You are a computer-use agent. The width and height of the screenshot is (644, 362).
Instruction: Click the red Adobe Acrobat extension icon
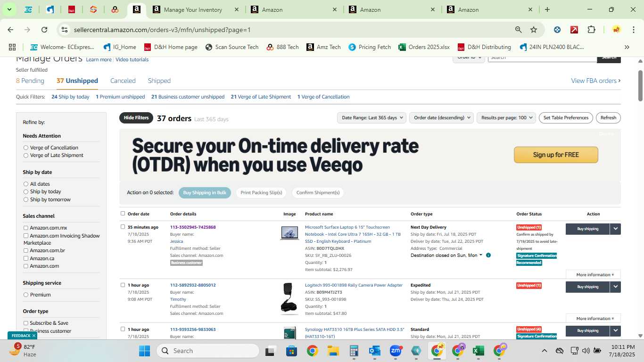click(x=574, y=30)
